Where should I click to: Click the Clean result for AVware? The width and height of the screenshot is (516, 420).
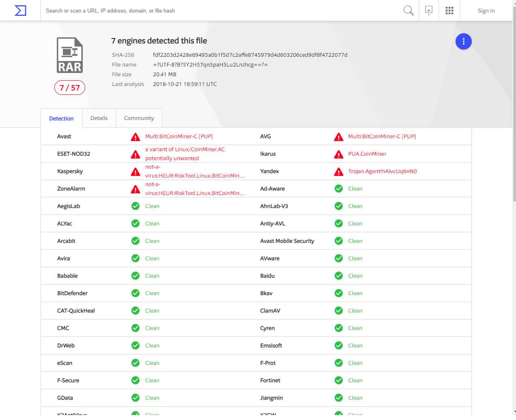(x=355, y=258)
